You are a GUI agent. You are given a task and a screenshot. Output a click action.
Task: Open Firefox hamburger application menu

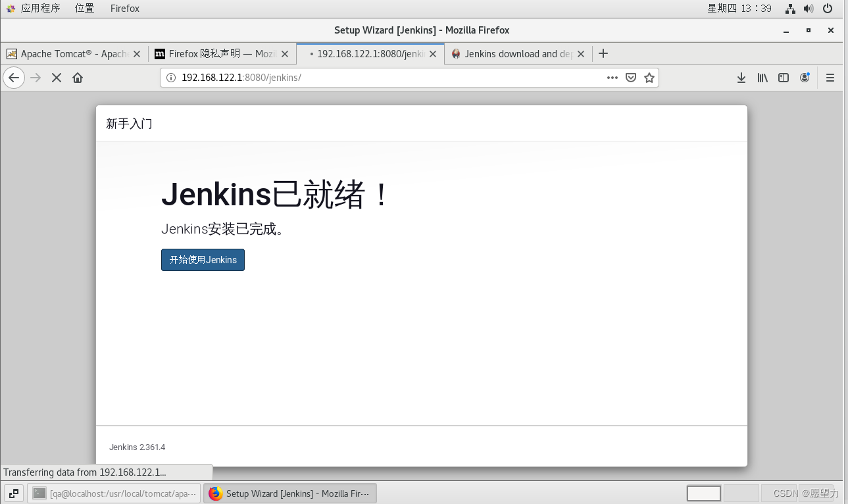830,78
